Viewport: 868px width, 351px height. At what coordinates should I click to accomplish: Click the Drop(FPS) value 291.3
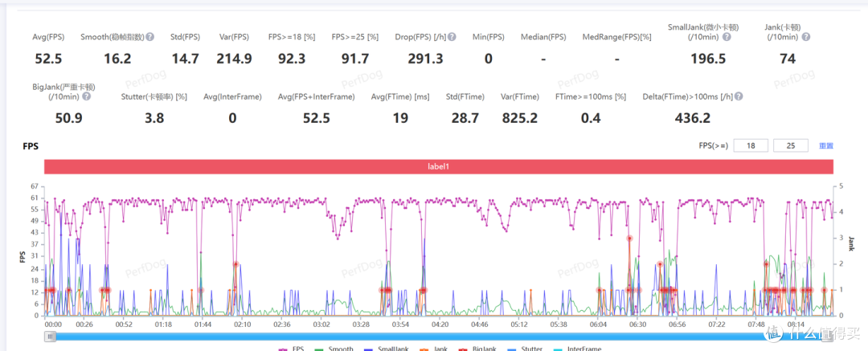coord(425,58)
